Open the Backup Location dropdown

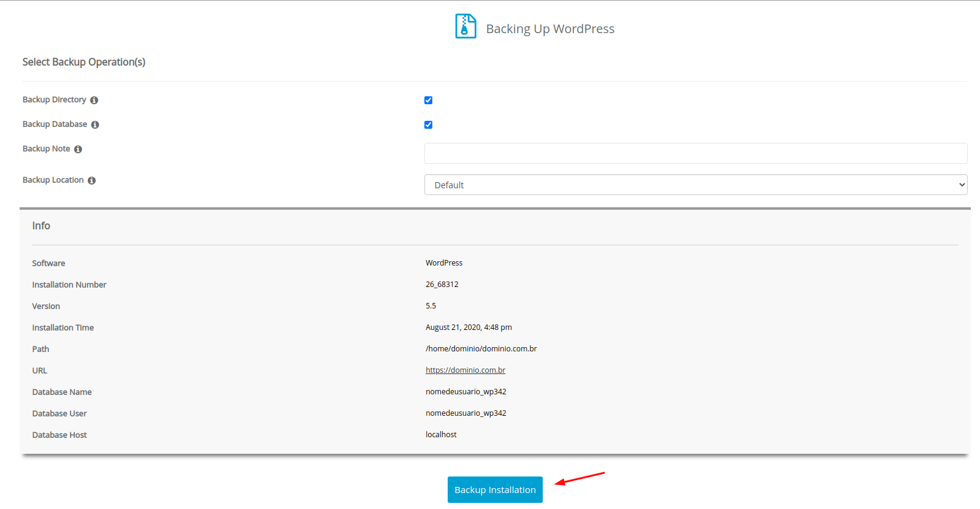[x=695, y=185]
